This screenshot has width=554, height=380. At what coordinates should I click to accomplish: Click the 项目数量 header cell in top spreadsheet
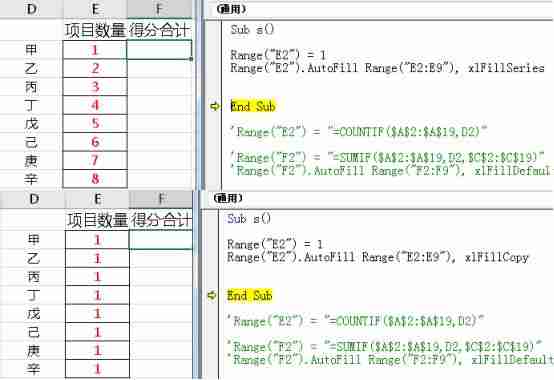[x=95, y=30]
